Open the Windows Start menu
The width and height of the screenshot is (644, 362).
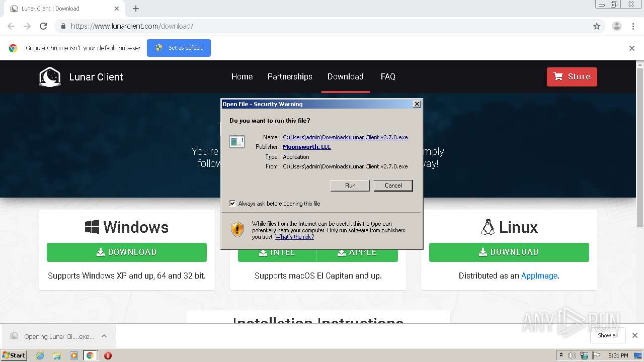point(14,355)
